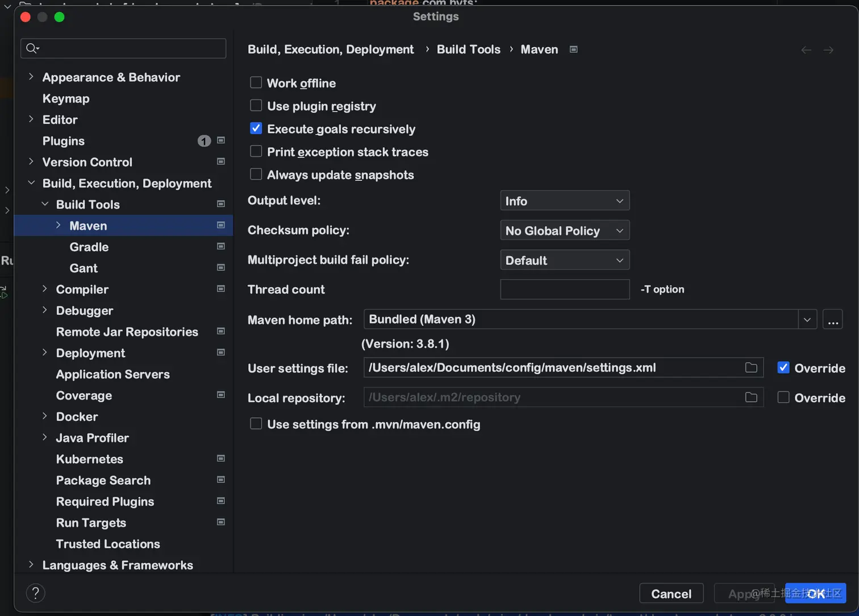Viewport: 859px width, 616px height.
Task: Select Gant under Build Tools
Action: click(x=84, y=268)
